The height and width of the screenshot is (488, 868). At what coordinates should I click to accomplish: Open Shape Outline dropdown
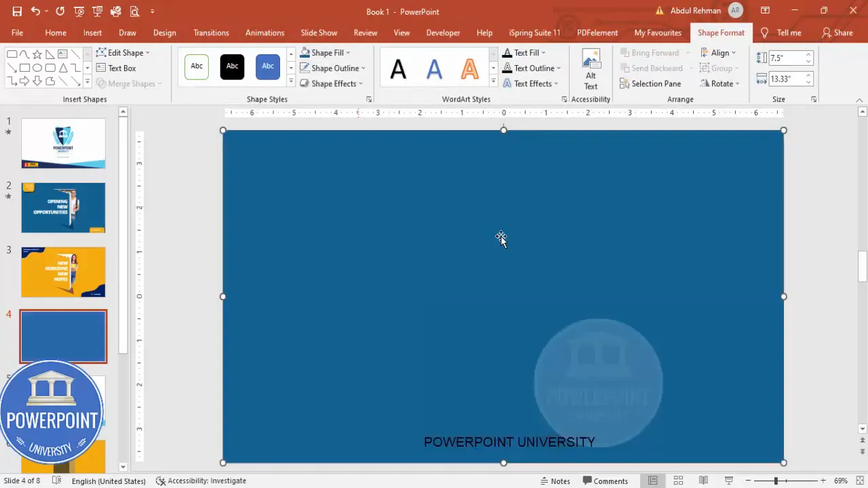tap(333, 68)
